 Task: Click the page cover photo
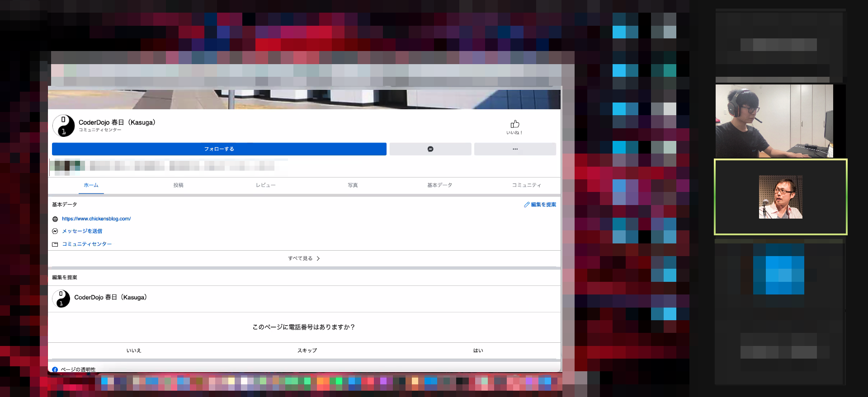point(304,99)
